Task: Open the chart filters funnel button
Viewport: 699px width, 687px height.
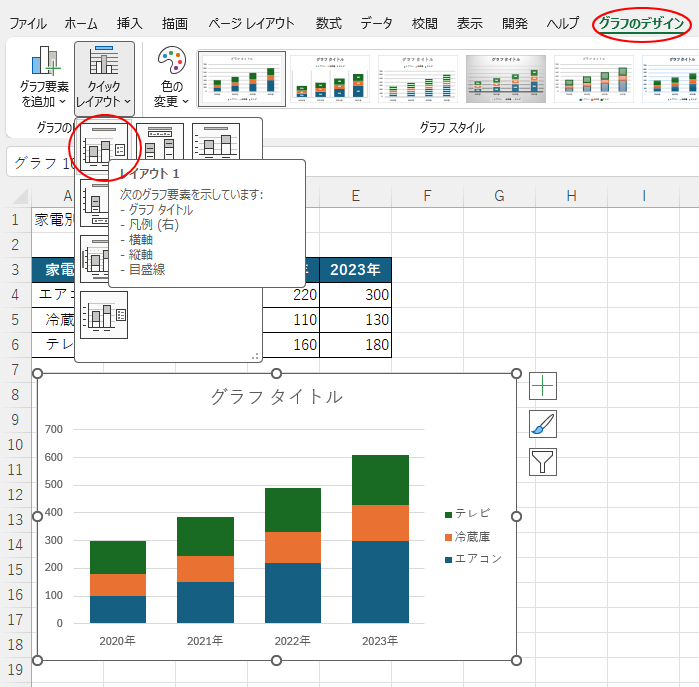Action: [x=543, y=461]
